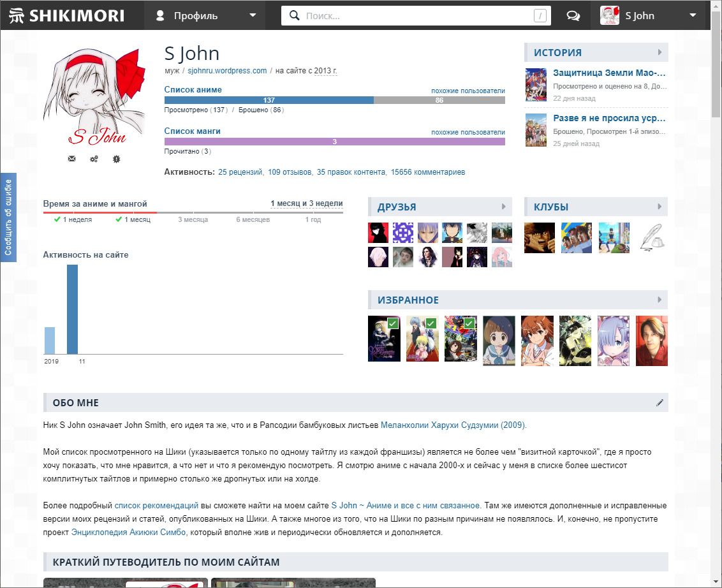The image size is (722, 588).
Task: Expand the S John account menu arrow
Action: click(693, 15)
